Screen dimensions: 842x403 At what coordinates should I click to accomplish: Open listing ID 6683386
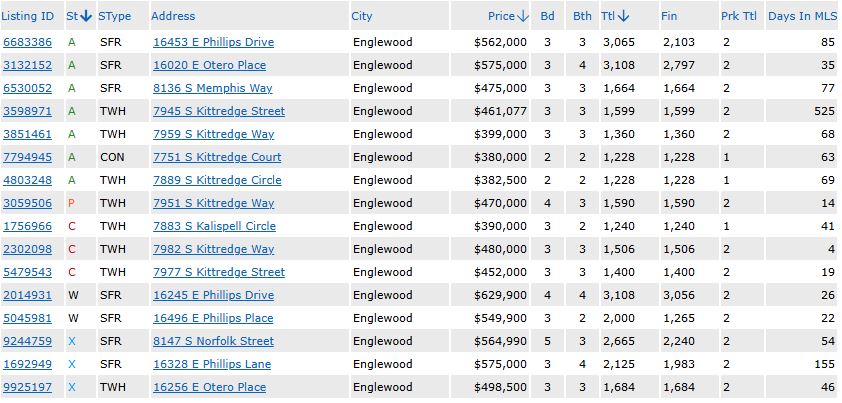click(28, 42)
